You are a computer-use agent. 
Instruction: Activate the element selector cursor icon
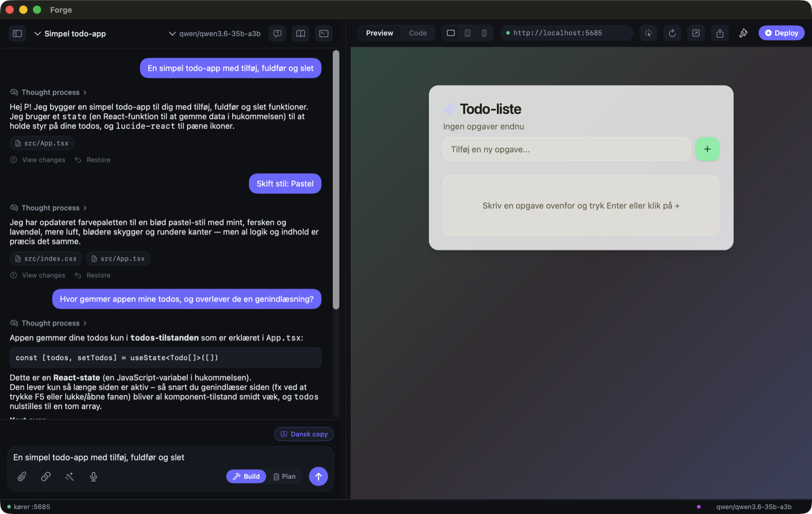click(x=648, y=33)
